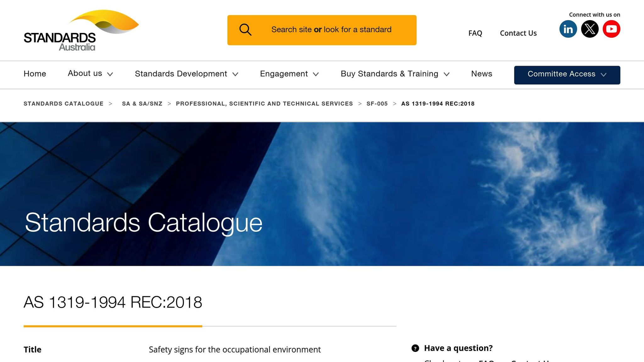Open the Contact Us header link

point(518,33)
